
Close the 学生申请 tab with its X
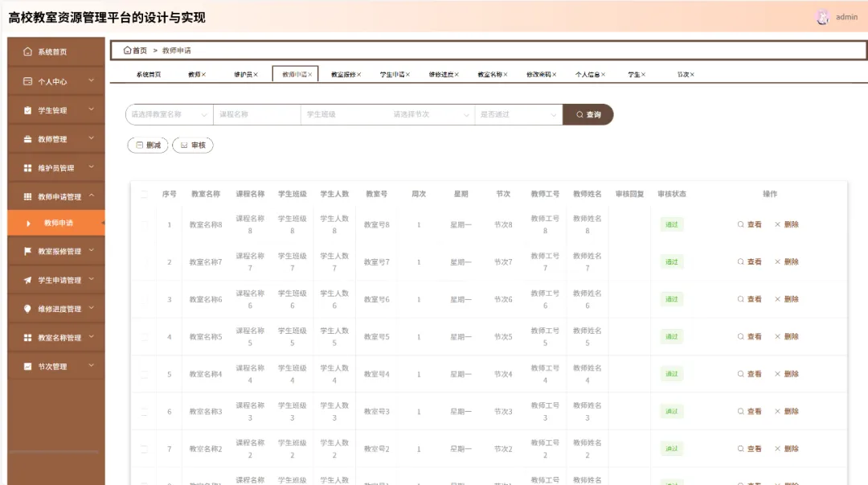click(x=407, y=74)
